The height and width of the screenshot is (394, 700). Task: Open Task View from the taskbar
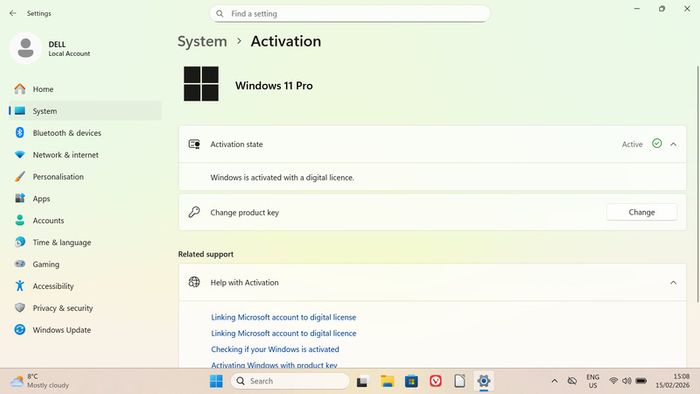pos(362,382)
